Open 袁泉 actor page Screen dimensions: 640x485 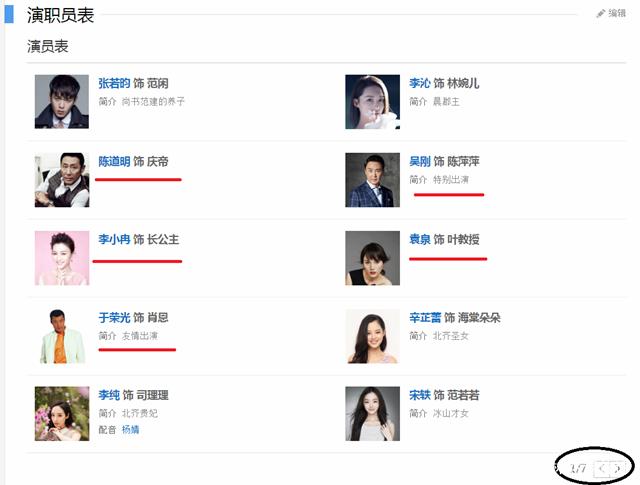(419, 240)
